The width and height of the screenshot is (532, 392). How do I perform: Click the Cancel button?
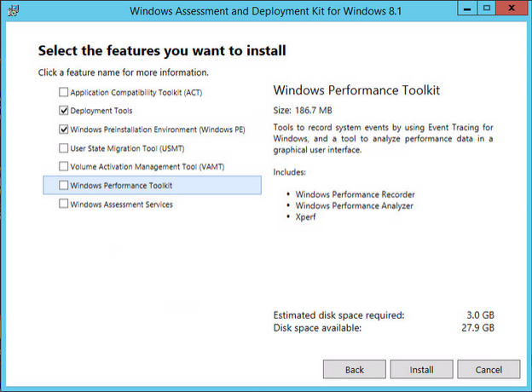click(489, 369)
